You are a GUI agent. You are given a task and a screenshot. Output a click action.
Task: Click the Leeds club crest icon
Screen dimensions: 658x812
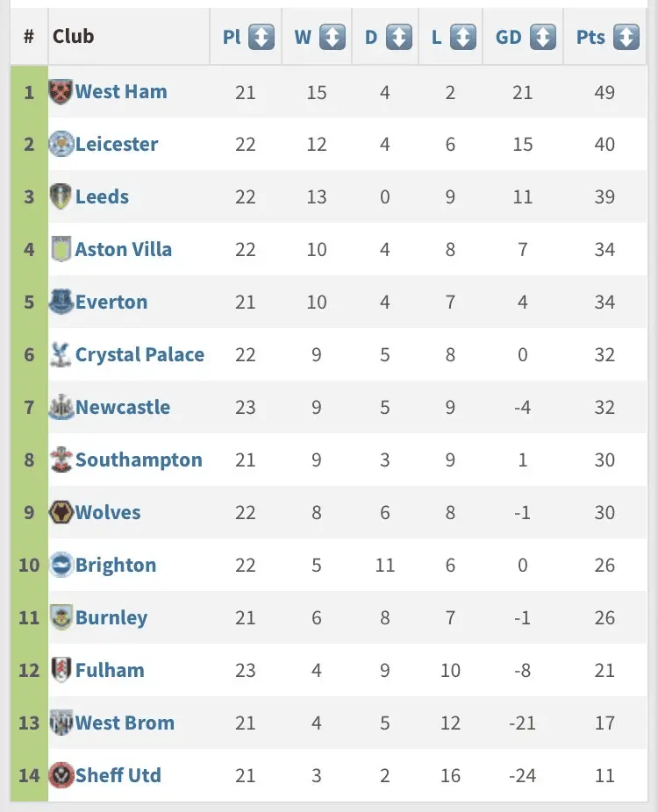coord(61,196)
